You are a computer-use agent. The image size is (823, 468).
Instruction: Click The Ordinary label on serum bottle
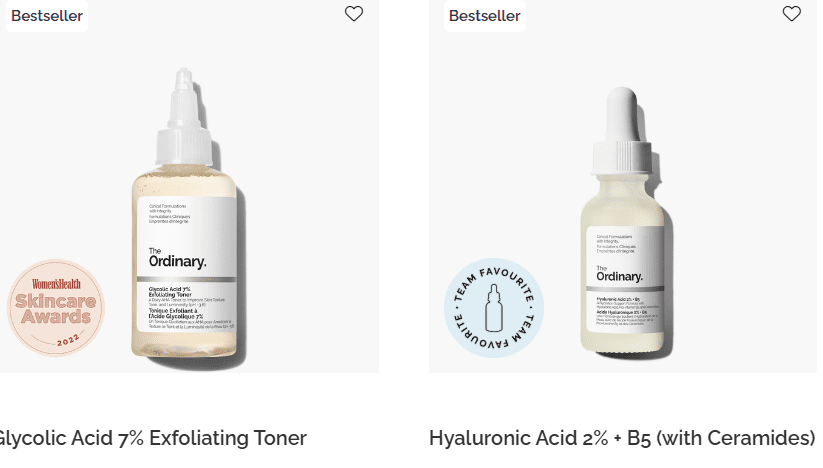click(619, 274)
